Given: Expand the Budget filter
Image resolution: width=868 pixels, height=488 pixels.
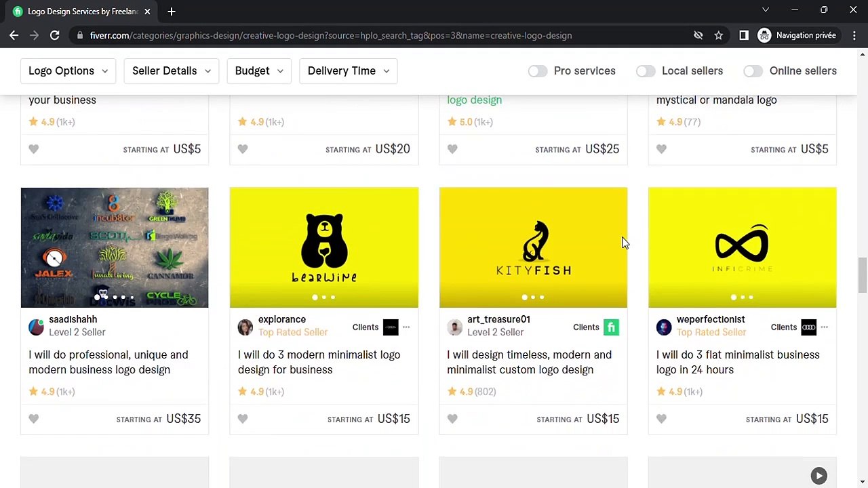Looking at the screenshot, I should pos(259,70).
